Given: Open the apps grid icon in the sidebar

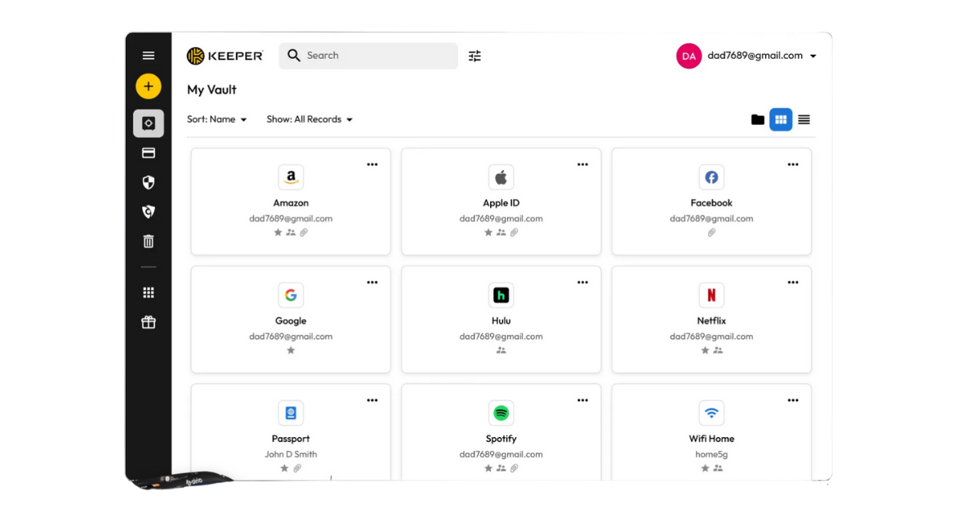Looking at the screenshot, I should coord(148,292).
